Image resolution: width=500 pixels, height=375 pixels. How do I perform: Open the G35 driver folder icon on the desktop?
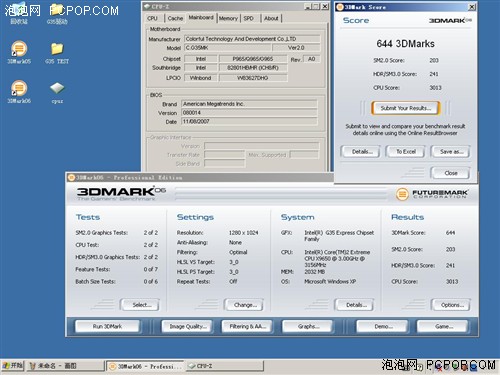57,15
